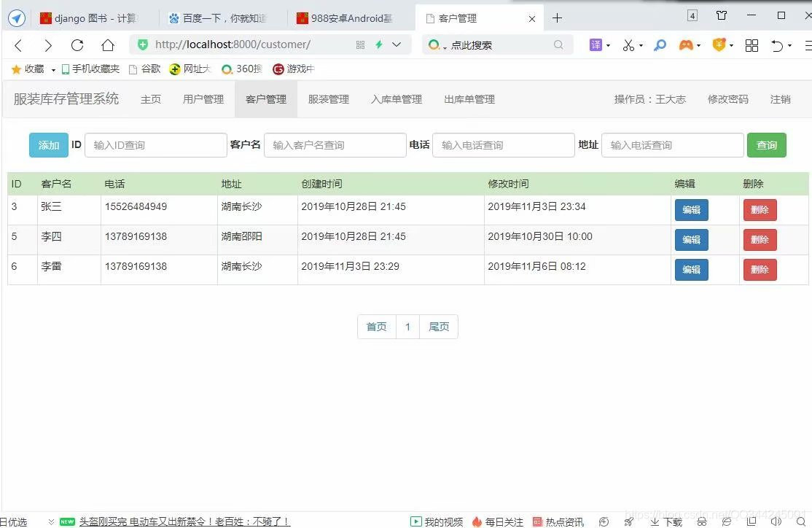Click the 注销 logout link
The width and height of the screenshot is (812, 528).
pyautogui.click(x=780, y=99)
